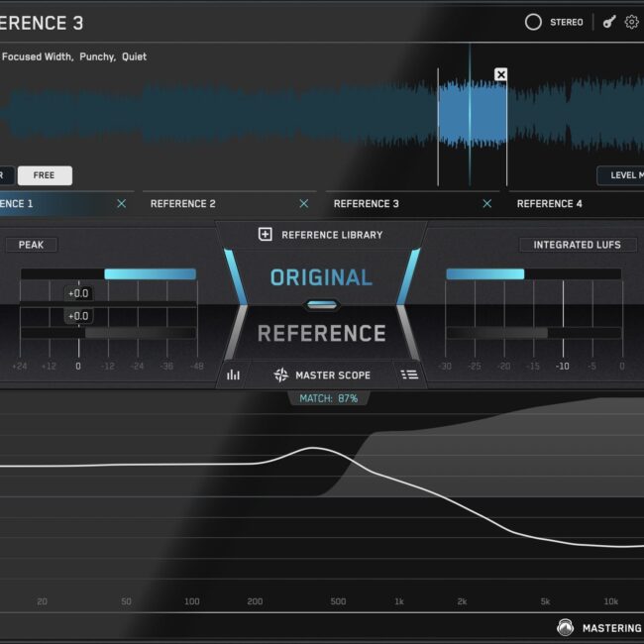644x644 pixels.
Task: Switch playback to Reference
Action: click(x=321, y=333)
